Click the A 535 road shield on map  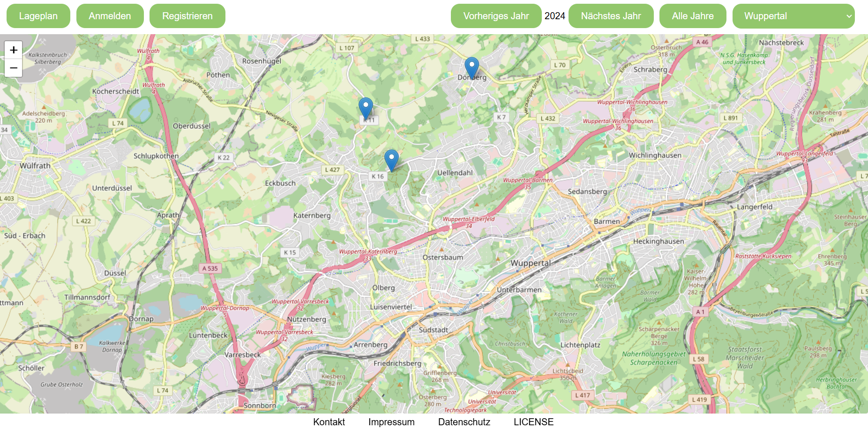(210, 268)
